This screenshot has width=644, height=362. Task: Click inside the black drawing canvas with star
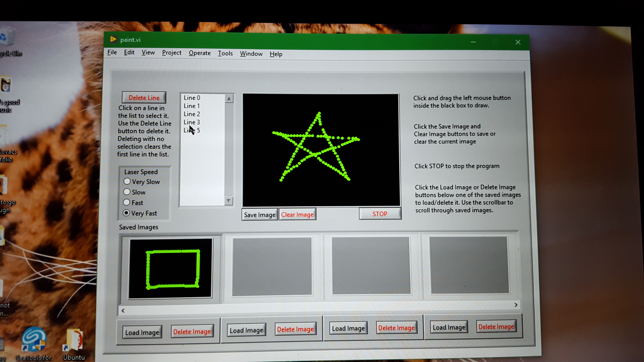[321, 150]
